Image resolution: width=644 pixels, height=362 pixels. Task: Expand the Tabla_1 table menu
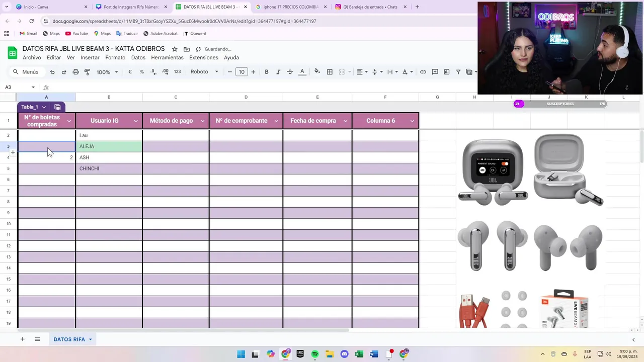tap(44, 107)
